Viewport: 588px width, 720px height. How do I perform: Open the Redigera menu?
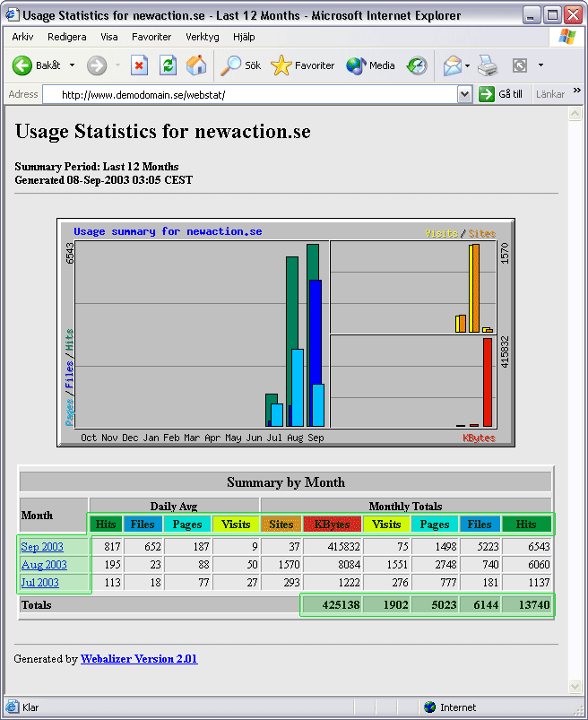click(67, 37)
